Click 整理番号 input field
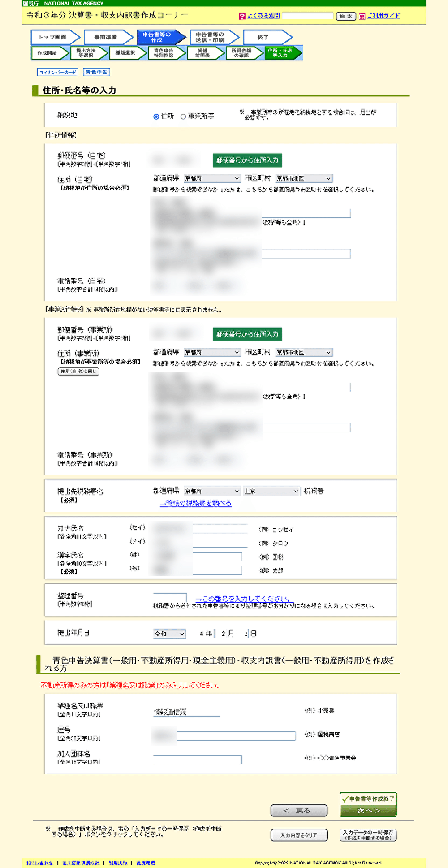448x868 pixels. click(170, 598)
